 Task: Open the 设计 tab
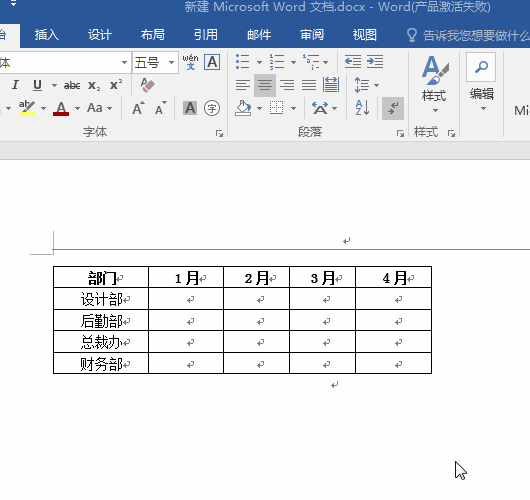pos(100,35)
